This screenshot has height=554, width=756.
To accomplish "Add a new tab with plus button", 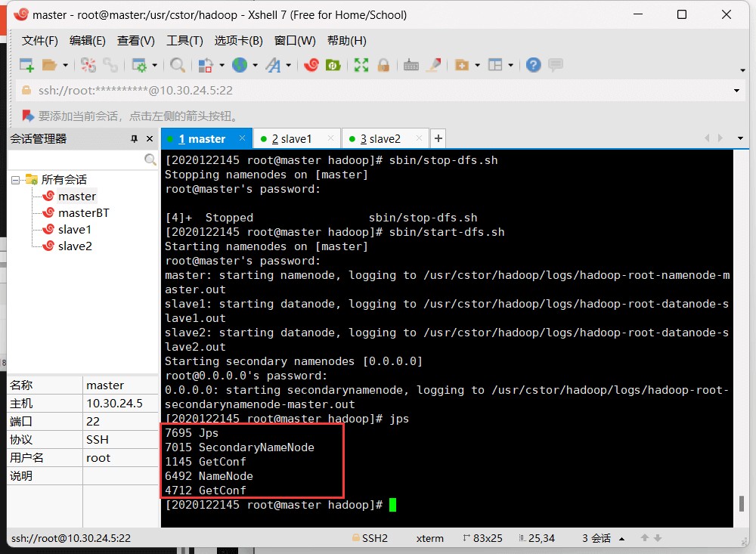I will [x=438, y=138].
